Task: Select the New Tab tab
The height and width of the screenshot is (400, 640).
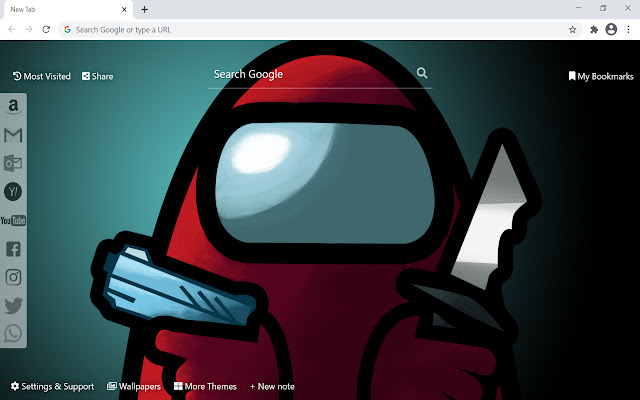Action: (67, 10)
